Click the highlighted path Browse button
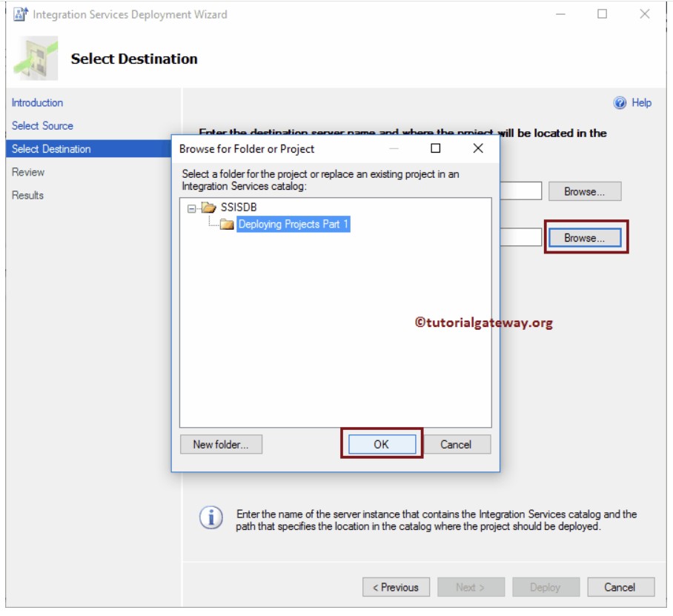Screen dimensions: 673x616 (x=584, y=238)
